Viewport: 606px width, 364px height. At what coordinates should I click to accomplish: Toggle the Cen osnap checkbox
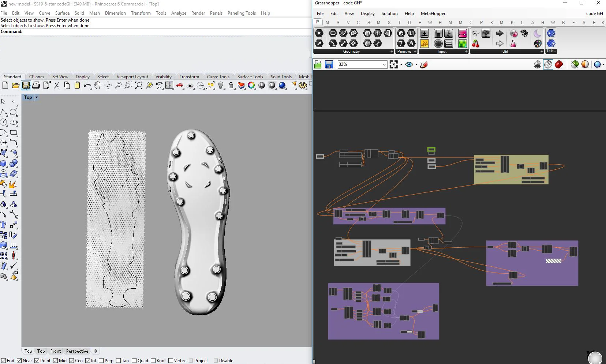pyautogui.click(x=71, y=361)
